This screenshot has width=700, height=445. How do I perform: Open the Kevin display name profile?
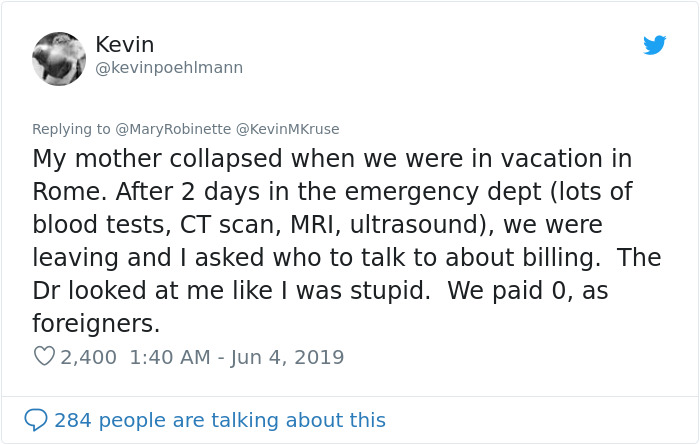[125, 45]
